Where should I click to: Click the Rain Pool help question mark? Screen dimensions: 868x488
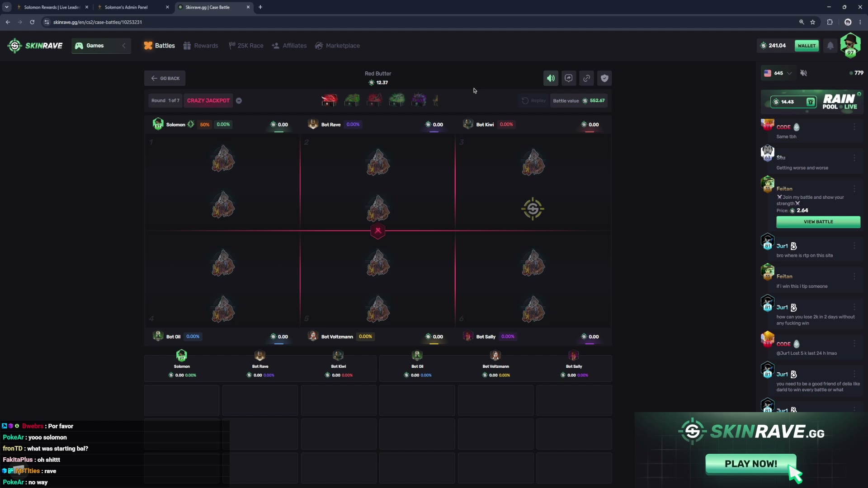[x=859, y=94]
